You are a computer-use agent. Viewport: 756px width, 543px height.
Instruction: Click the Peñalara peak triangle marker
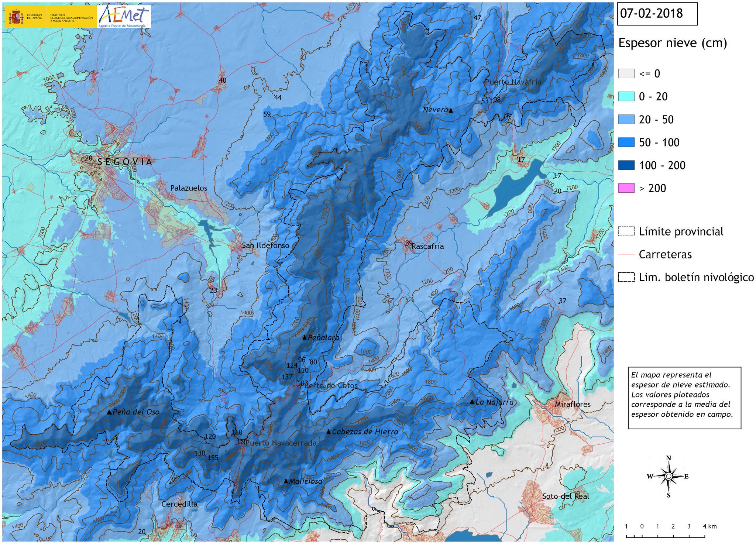coord(305,337)
